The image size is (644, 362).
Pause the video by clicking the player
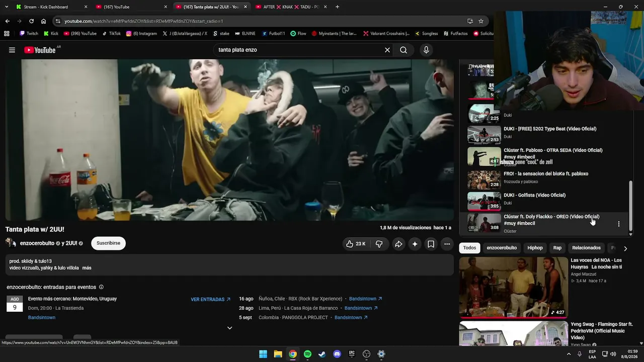tap(229, 140)
